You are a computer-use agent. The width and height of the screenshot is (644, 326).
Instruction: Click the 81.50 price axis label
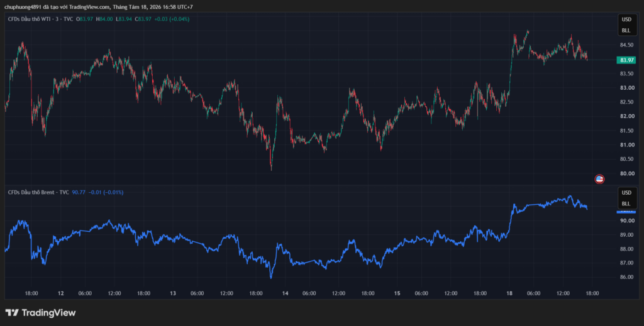(x=626, y=131)
